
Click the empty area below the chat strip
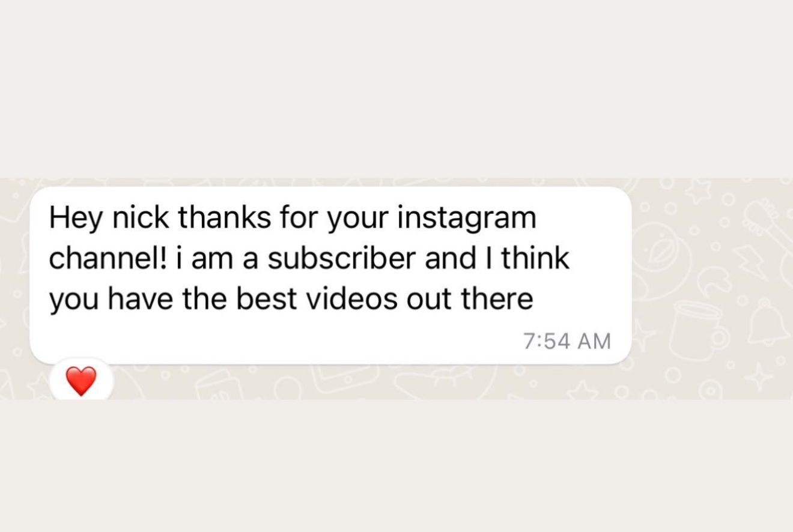(x=396, y=466)
